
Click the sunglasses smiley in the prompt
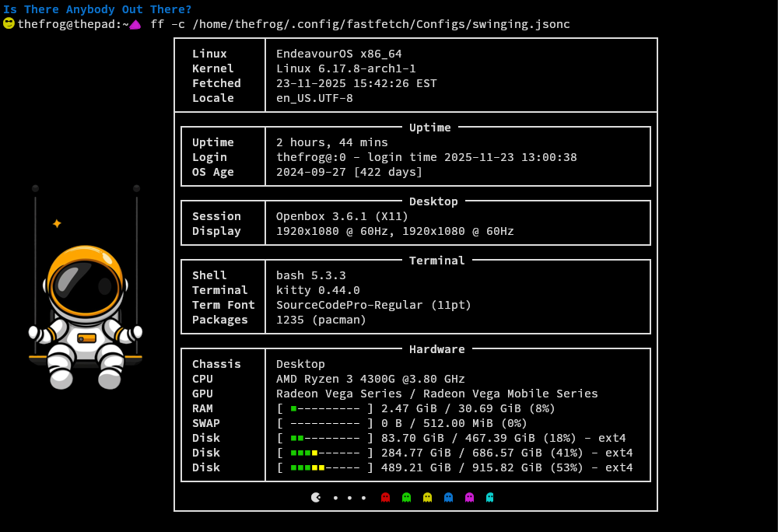pyautogui.click(x=9, y=23)
